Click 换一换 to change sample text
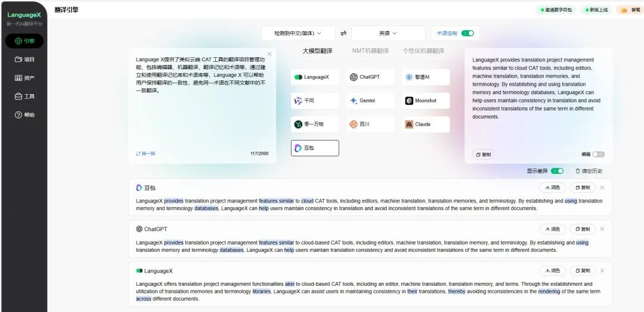 146,154
